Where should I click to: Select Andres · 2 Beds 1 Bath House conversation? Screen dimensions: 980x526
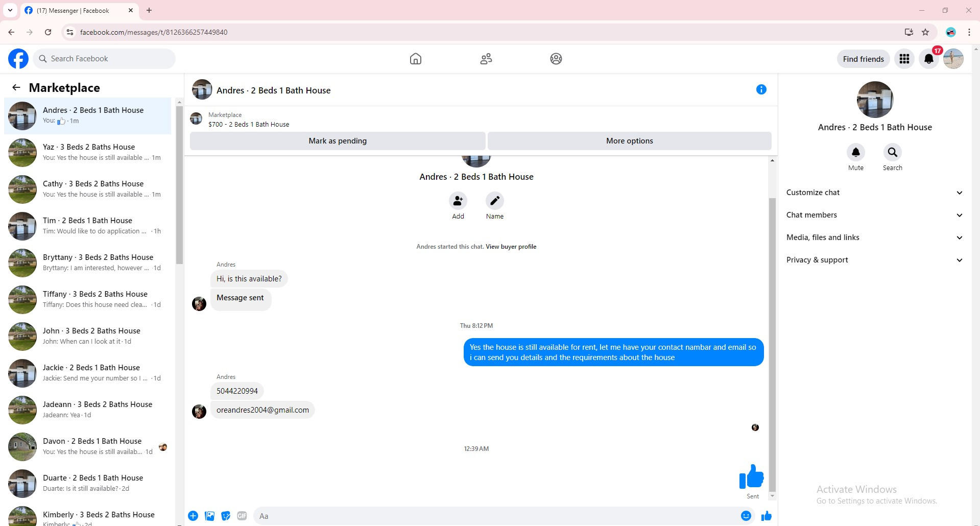(88, 116)
